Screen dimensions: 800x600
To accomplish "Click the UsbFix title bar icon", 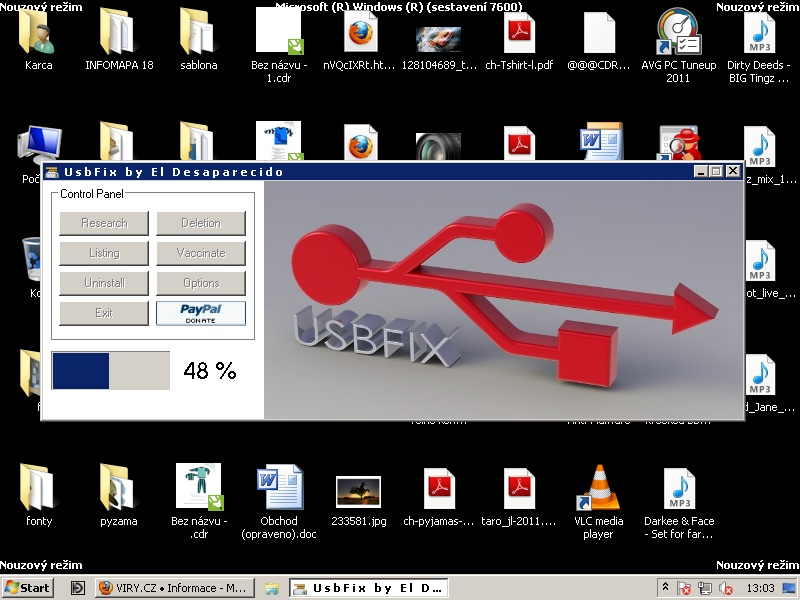I will pos(52,172).
